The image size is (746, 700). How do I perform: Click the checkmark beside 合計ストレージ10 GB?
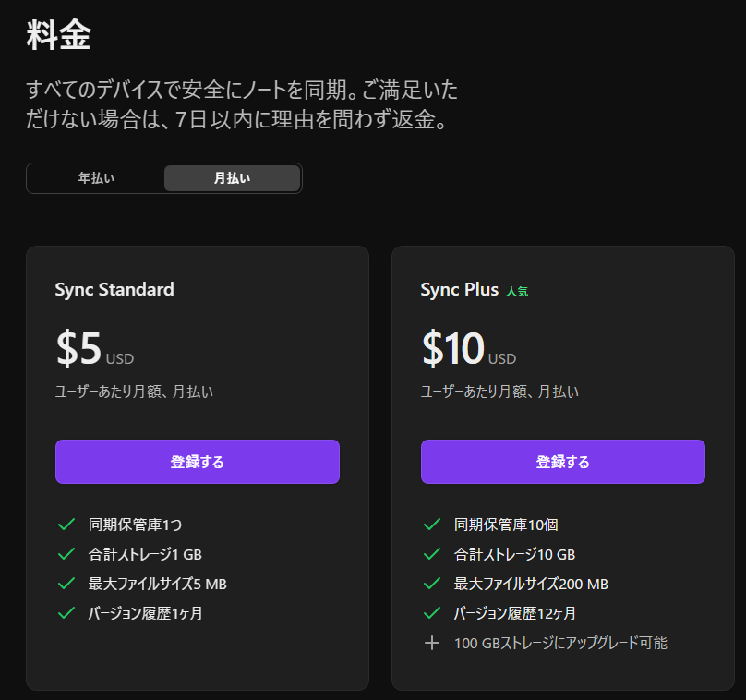pos(431,554)
